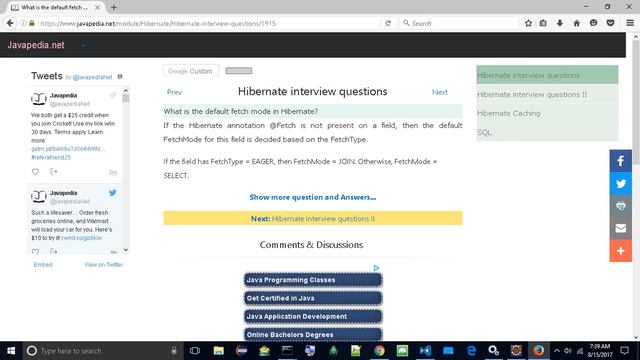640x360 pixels.
Task: Click the Cortana microphone icon
Action: [x=174, y=351]
